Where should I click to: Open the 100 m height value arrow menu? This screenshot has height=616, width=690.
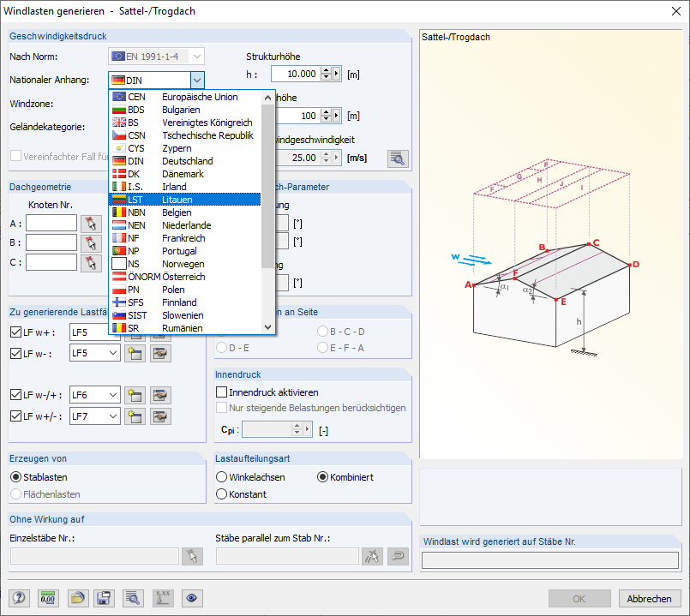(337, 116)
